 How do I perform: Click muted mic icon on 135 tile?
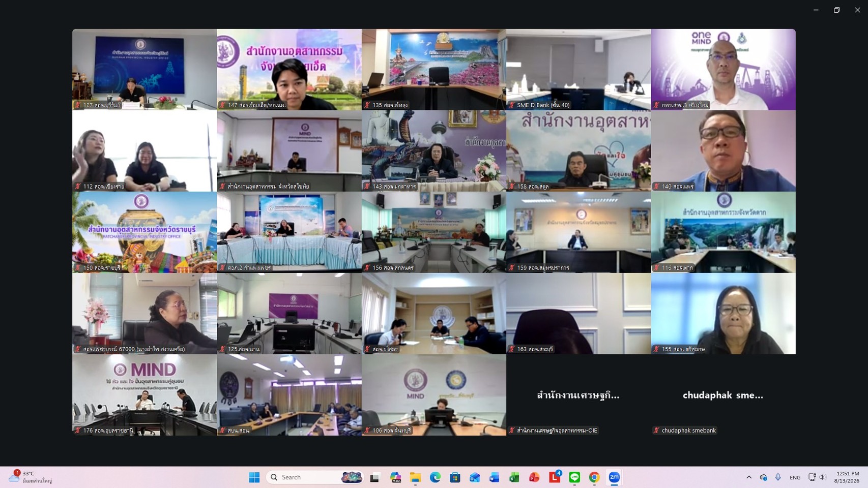(x=367, y=105)
